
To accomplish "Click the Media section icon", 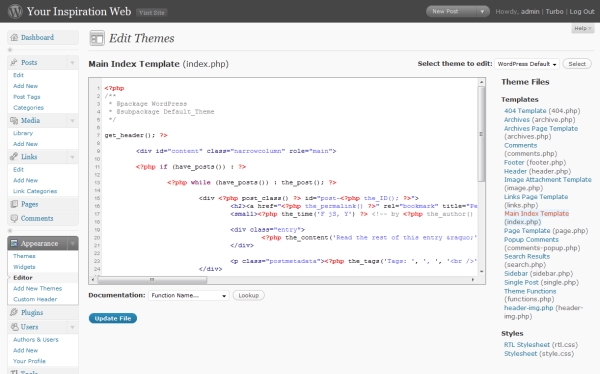I will (14, 121).
